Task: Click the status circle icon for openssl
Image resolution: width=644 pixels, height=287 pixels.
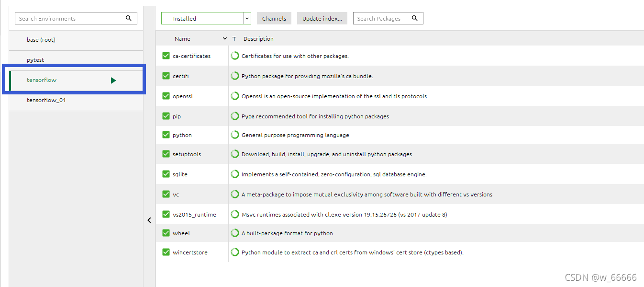Action: [235, 96]
